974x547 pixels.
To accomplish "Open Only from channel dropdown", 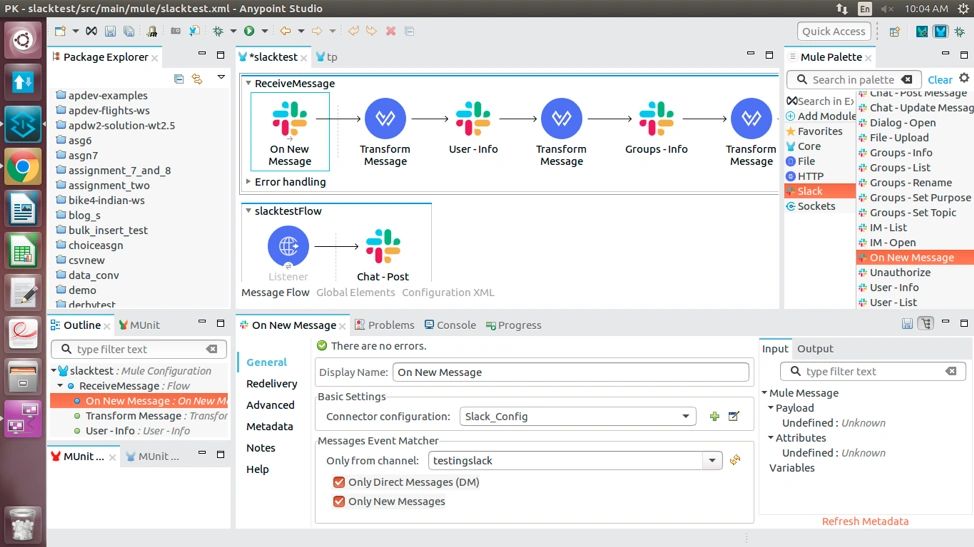I will pos(712,461).
